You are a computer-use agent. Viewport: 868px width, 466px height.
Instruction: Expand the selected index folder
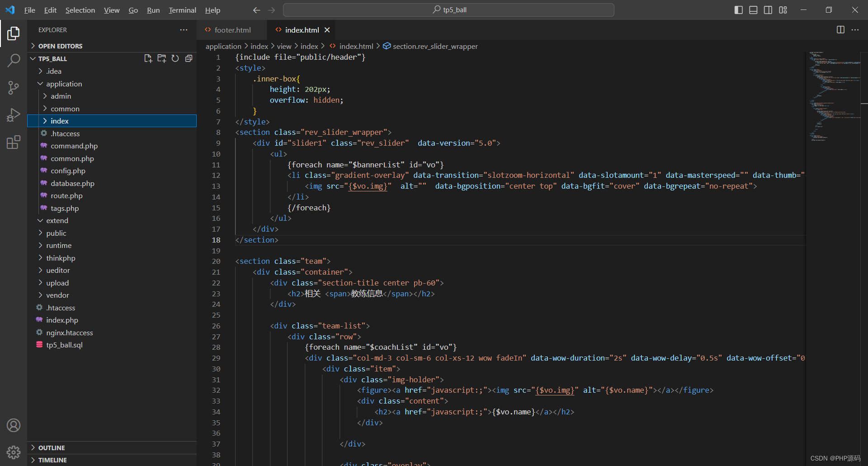click(x=112, y=121)
